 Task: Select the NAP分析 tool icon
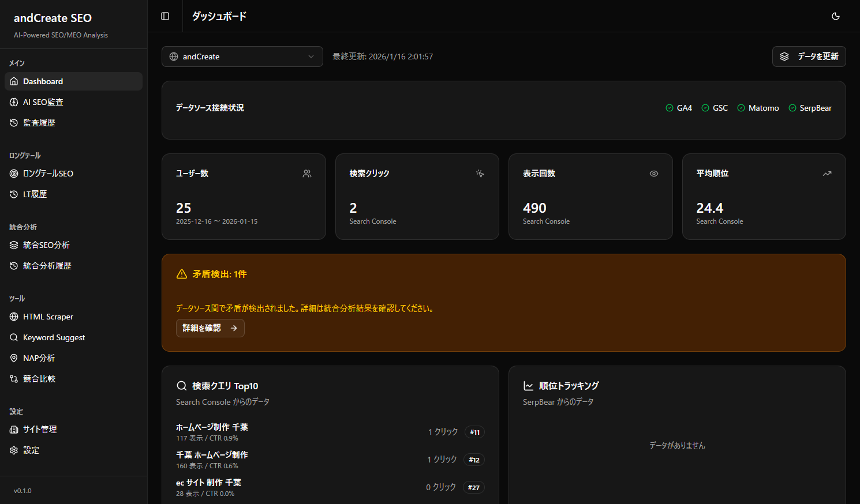13,358
